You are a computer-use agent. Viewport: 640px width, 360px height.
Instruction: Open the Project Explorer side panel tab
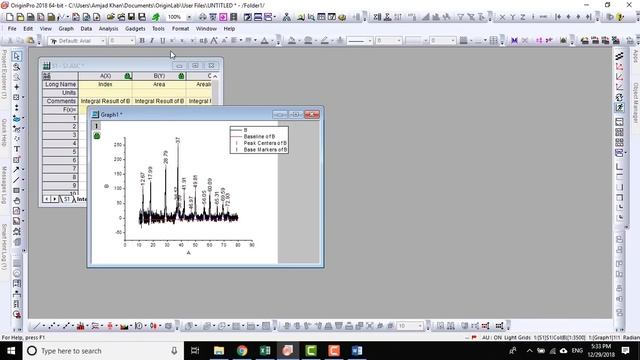tap(4, 74)
